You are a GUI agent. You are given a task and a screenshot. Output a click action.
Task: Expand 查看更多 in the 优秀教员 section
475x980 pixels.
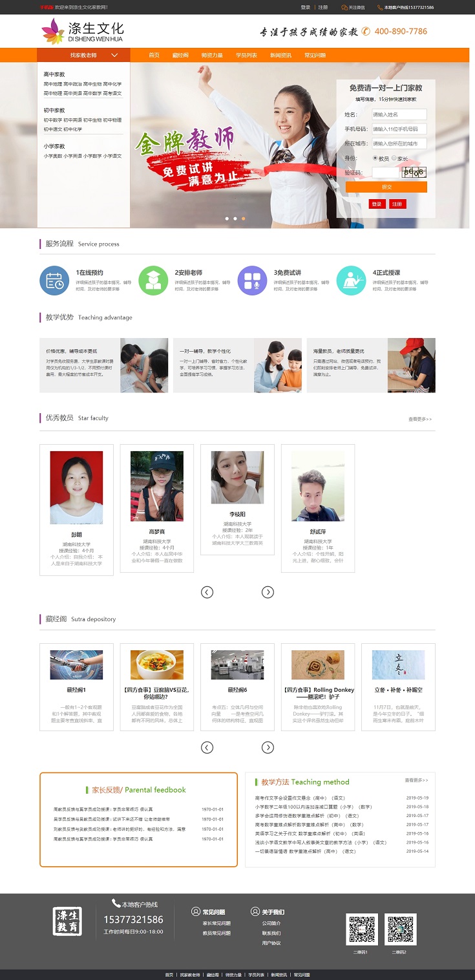(419, 420)
